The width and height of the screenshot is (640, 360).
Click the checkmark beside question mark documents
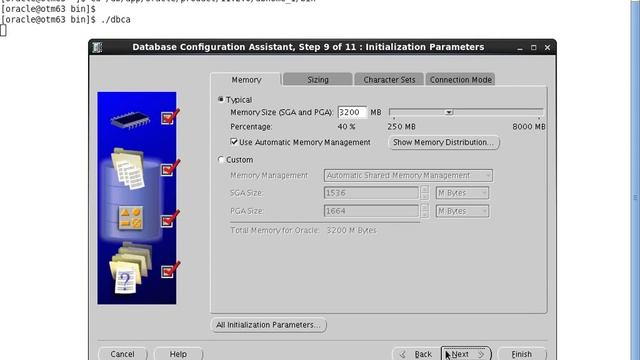(170, 270)
